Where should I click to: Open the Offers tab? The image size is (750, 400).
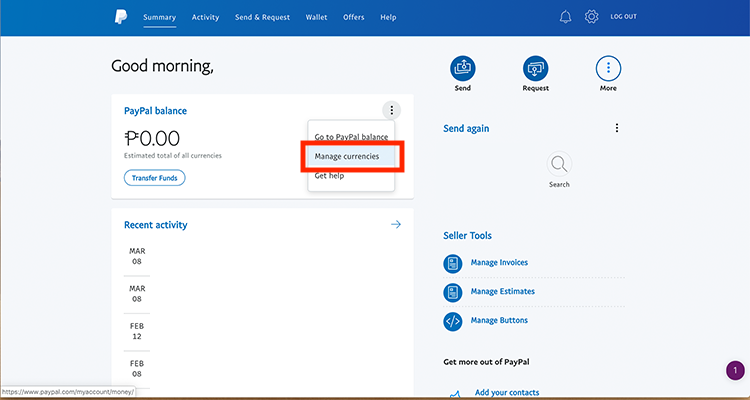pyautogui.click(x=354, y=17)
